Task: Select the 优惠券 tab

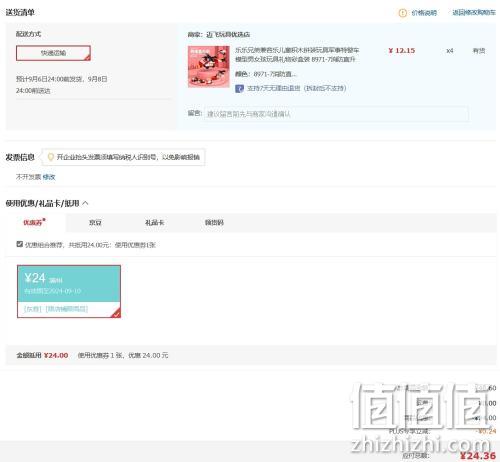Action: (x=33, y=222)
